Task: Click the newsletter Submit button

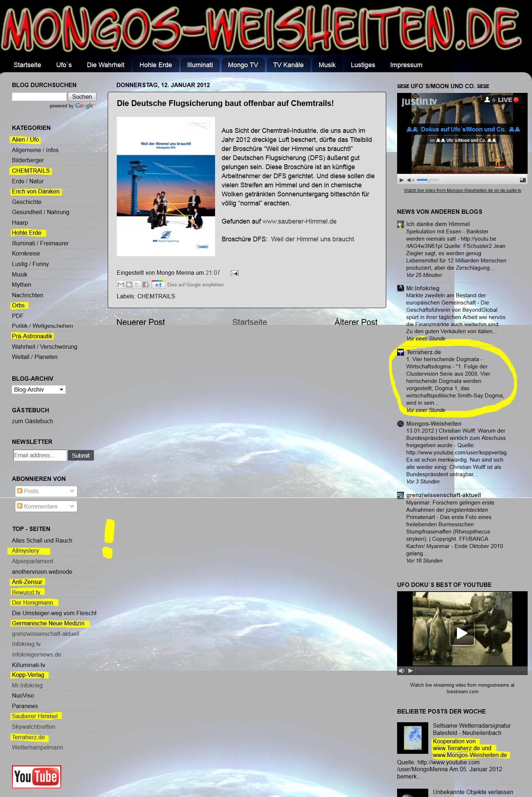Action: tap(81, 455)
